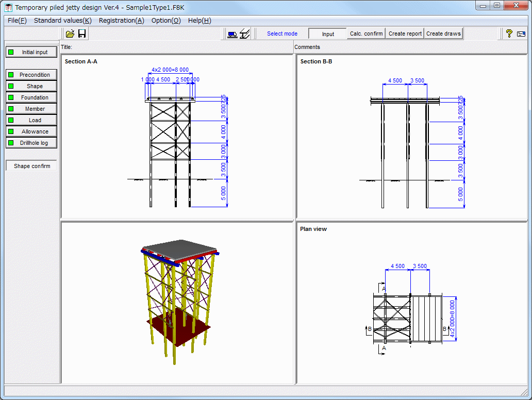Switch to Calc. confirm mode

tap(366, 34)
